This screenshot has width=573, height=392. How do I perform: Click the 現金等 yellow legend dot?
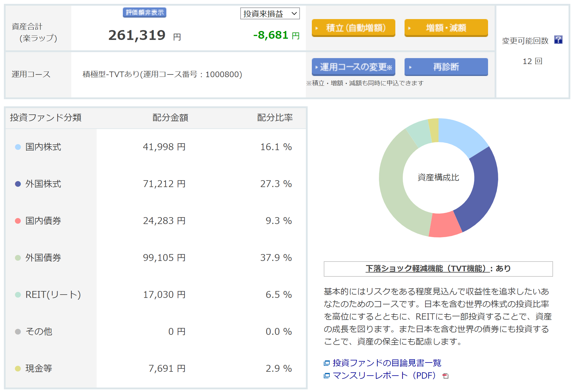pyautogui.click(x=18, y=368)
